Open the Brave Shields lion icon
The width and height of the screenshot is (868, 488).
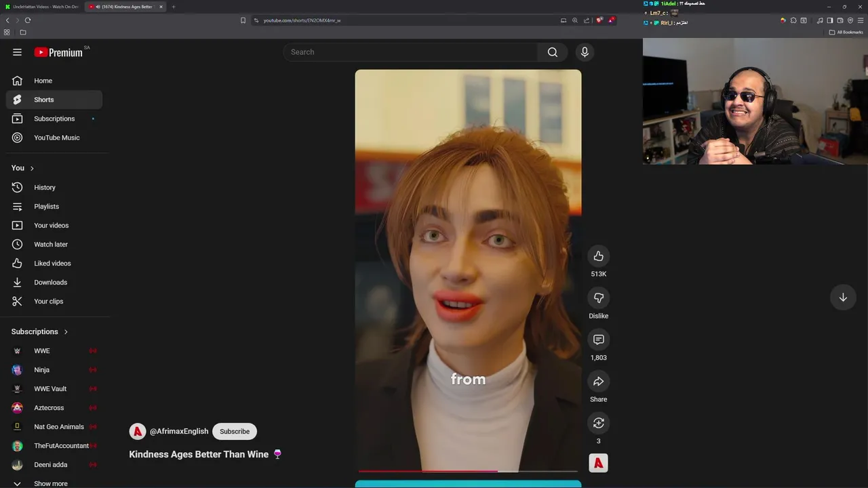599,20
